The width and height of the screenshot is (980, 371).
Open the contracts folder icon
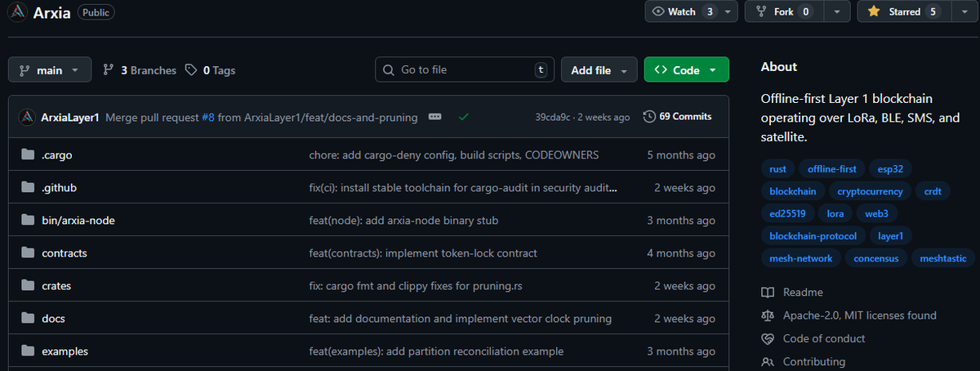coord(28,253)
